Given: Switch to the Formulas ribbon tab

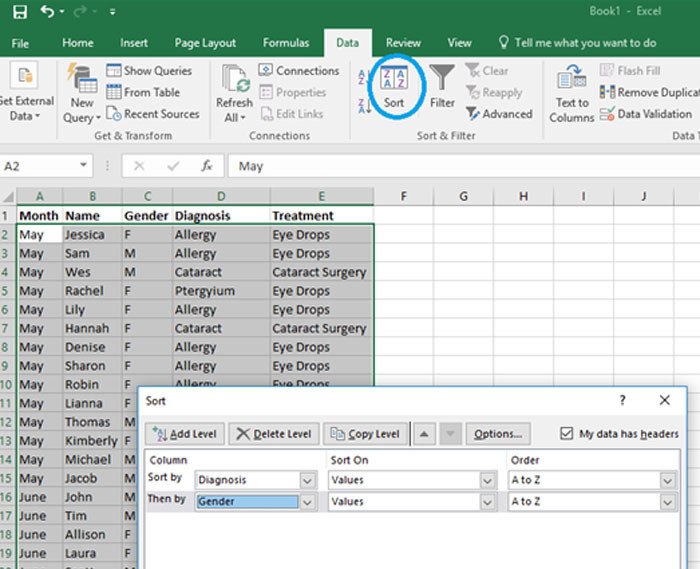Looking at the screenshot, I should tap(286, 43).
